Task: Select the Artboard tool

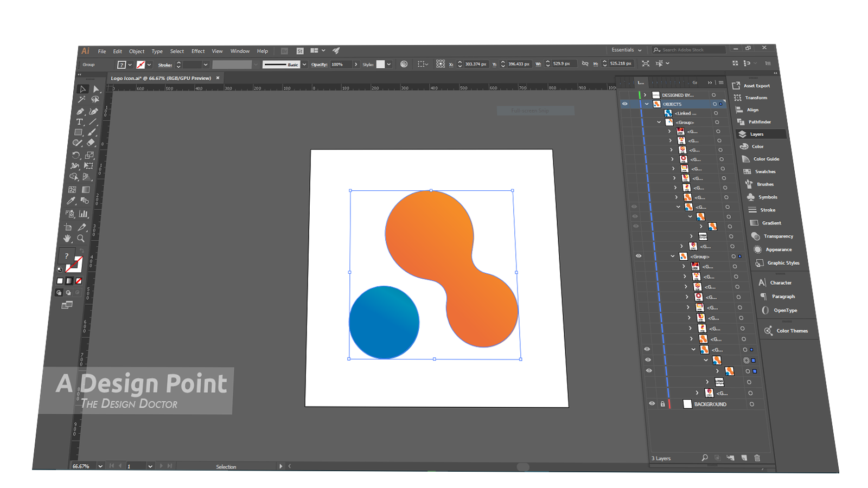Action: point(68,227)
